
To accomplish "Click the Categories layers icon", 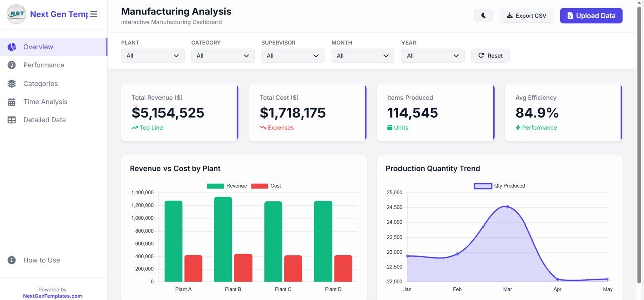I will (x=12, y=83).
